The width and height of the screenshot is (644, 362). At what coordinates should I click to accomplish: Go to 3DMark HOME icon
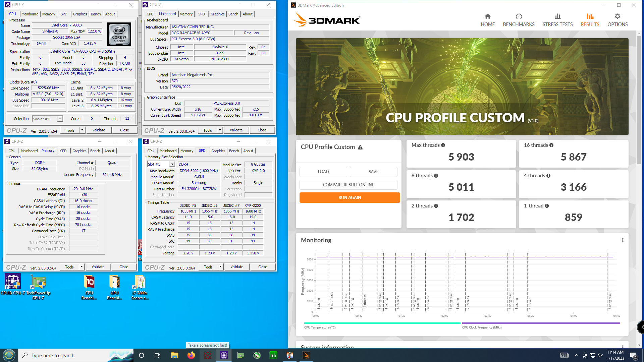(487, 20)
